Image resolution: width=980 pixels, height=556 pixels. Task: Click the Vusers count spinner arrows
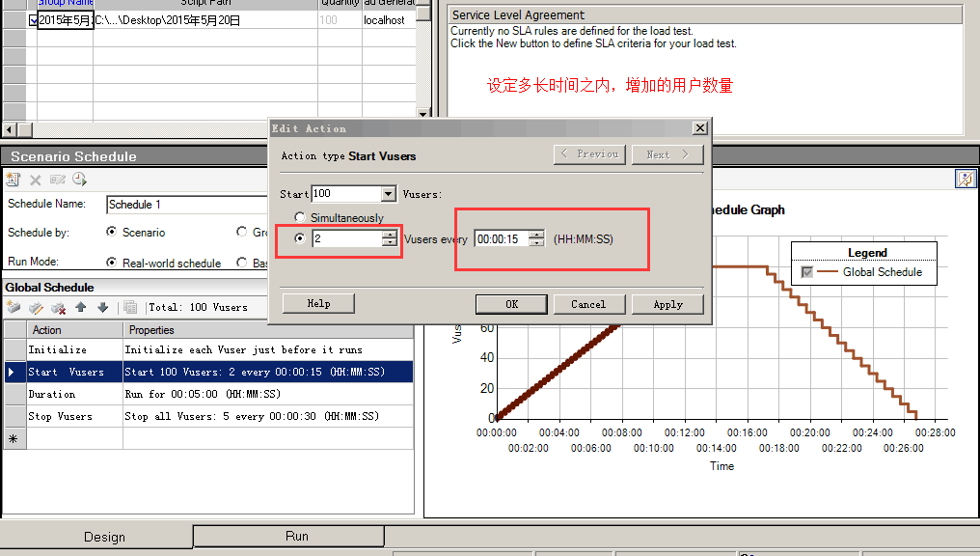pos(390,238)
